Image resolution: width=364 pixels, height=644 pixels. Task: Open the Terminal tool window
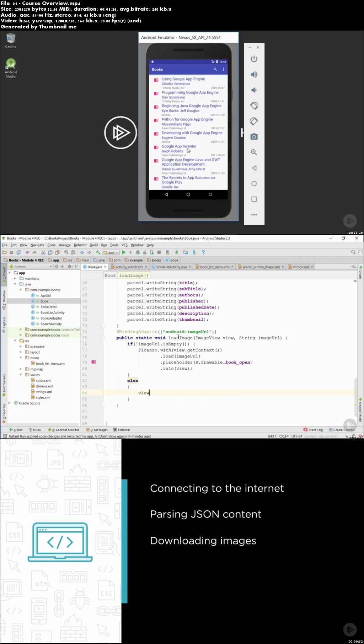coord(122,430)
